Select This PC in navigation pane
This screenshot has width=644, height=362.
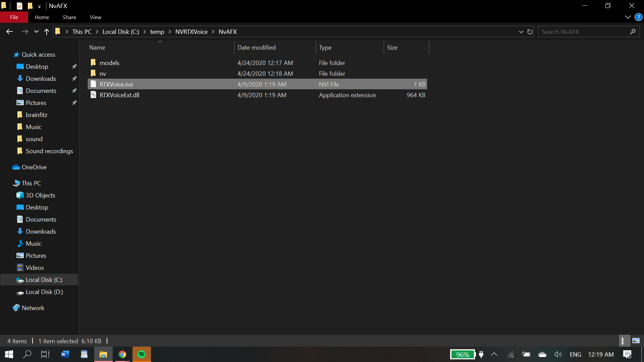[x=31, y=183]
